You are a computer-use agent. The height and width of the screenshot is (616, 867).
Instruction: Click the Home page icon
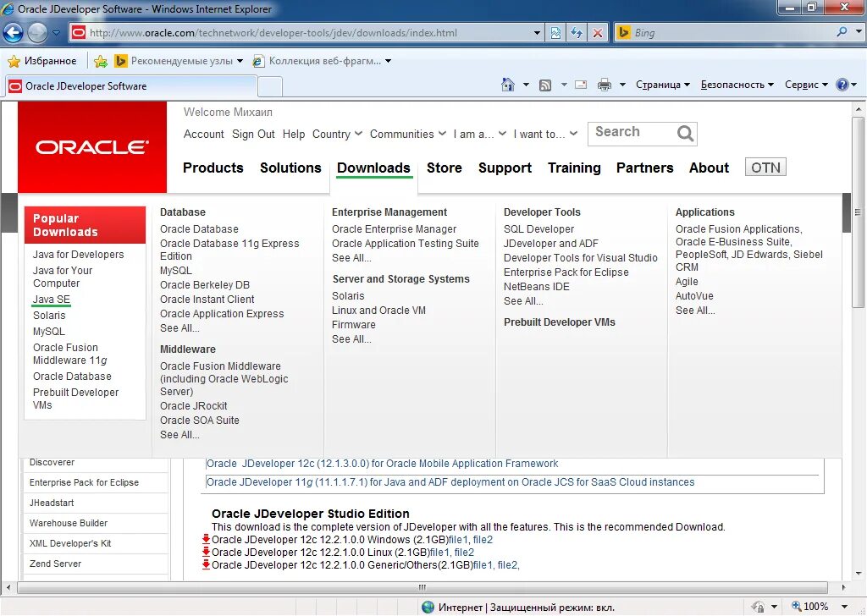(x=508, y=85)
